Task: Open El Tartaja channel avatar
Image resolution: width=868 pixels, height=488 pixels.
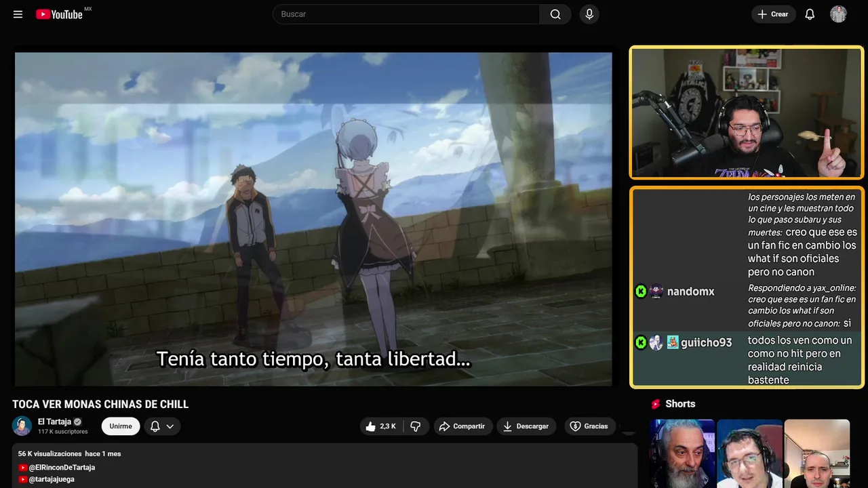Action: [x=22, y=426]
